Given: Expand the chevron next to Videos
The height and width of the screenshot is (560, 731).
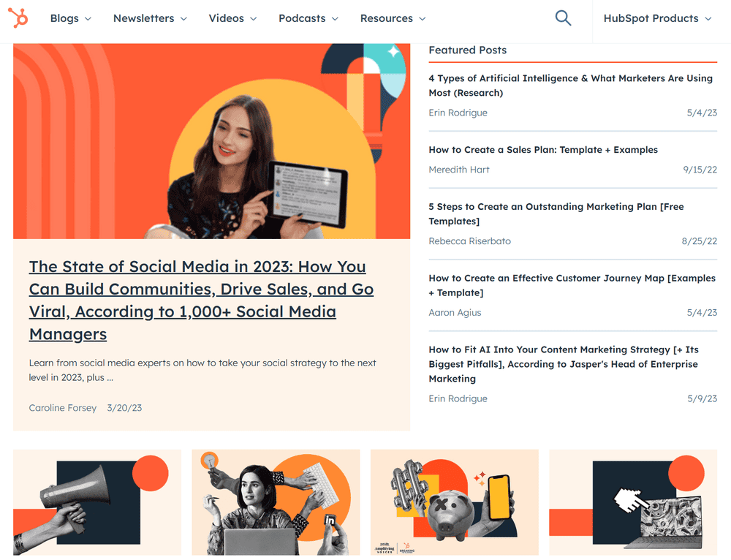Looking at the screenshot, I should (x=254, y=19).
